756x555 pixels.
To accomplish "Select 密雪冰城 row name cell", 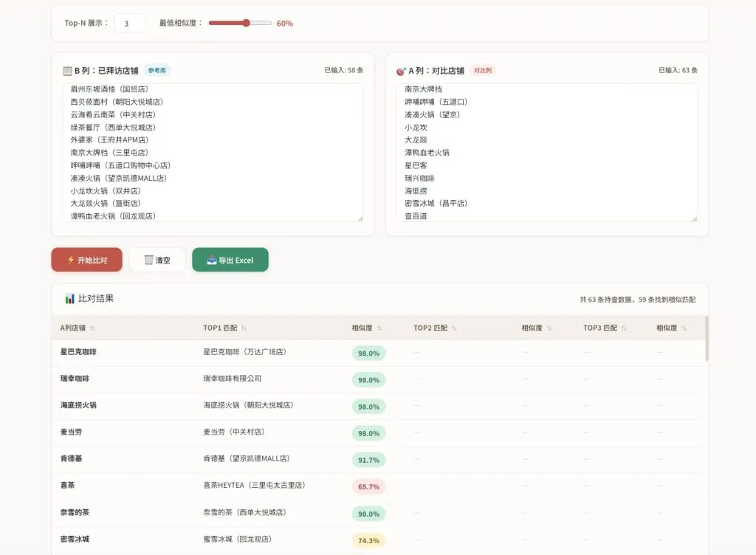I will click(75, 539).
